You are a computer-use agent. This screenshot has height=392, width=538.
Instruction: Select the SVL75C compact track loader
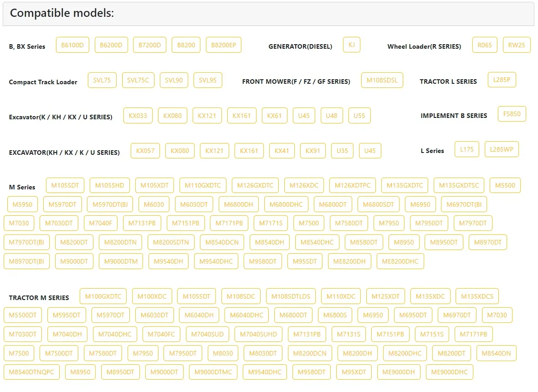[138, 80]
